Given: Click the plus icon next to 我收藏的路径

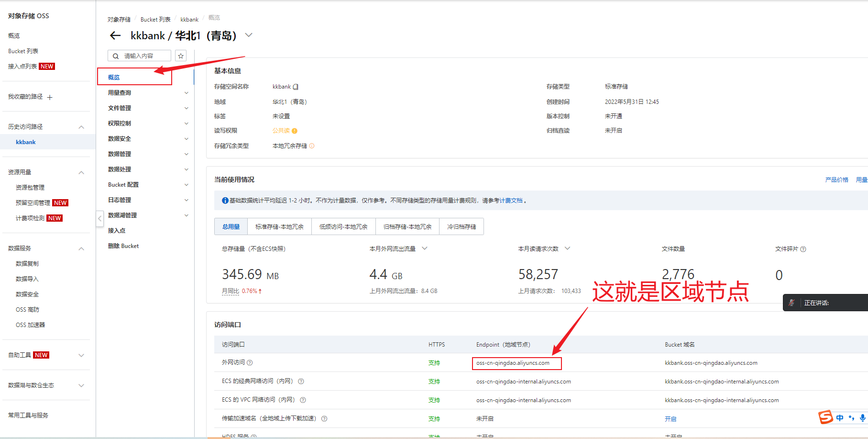Looking at the screenshot, I should [50, 97].
